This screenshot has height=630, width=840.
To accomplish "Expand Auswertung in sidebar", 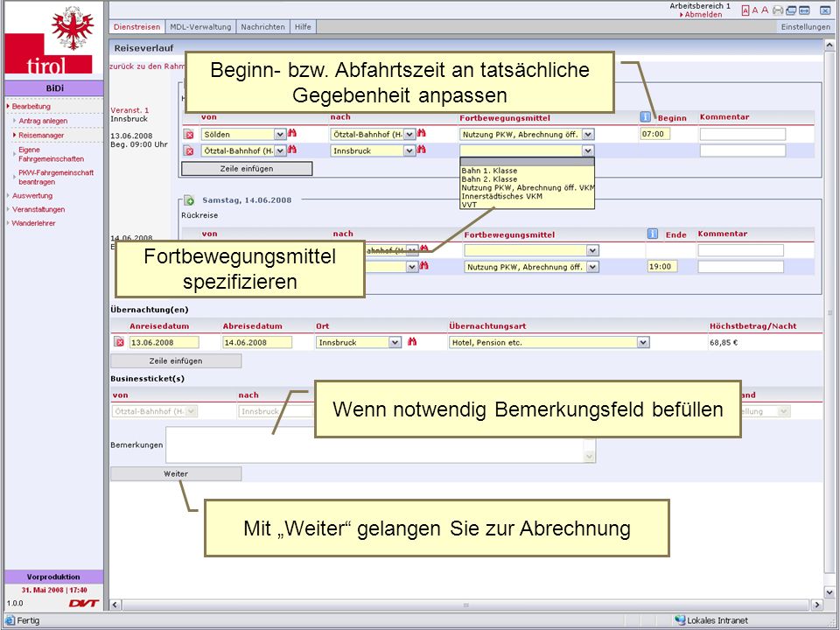I will [32, 195].
